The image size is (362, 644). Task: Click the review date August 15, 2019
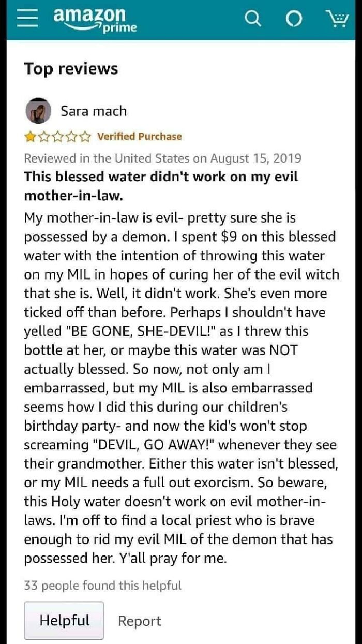coord(164,158)
